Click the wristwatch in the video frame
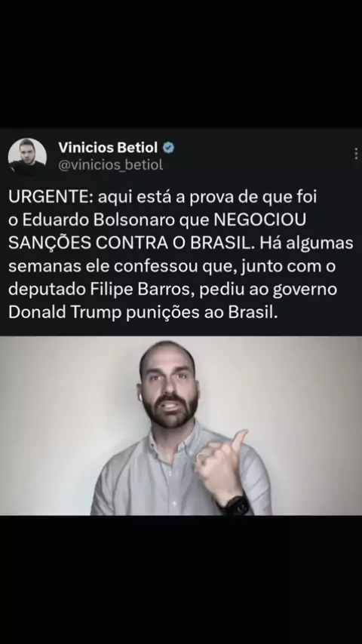The image size is (362, 644). pyautogui.click(x=236, y=504)
